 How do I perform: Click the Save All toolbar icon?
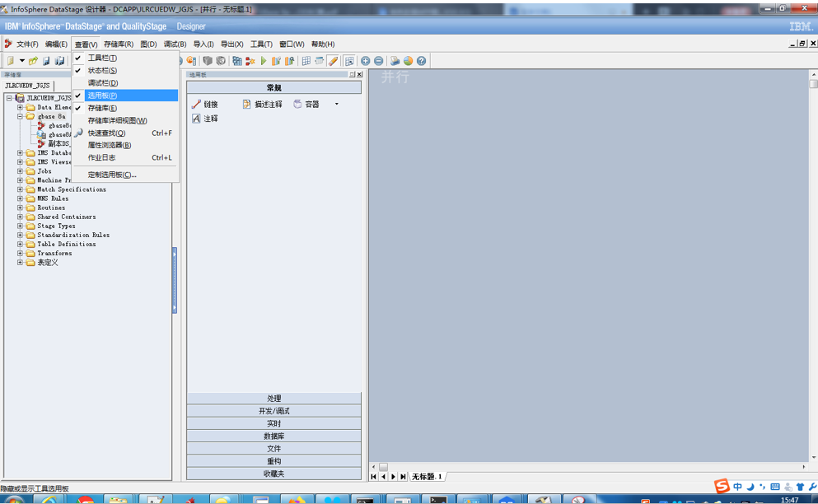(x=60, y=61)
